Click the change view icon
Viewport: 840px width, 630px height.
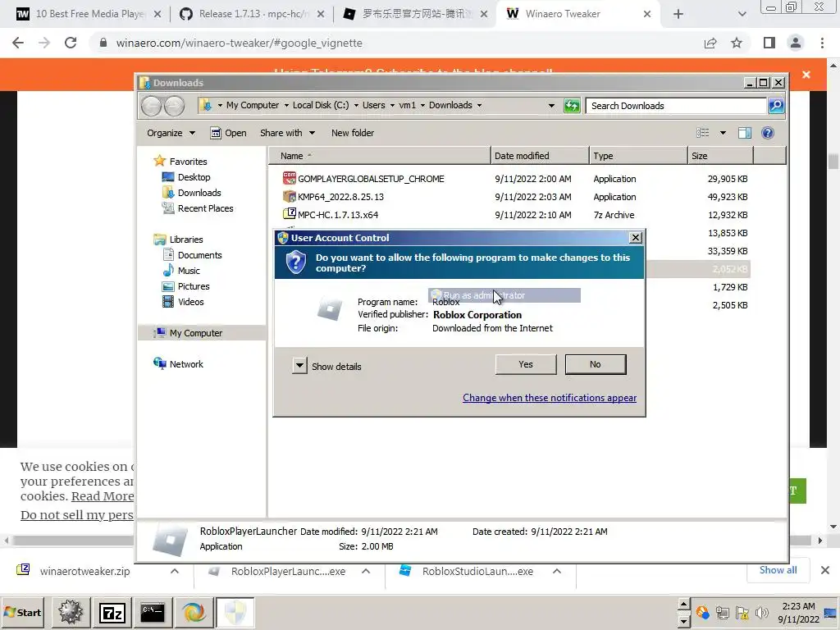(702, 133)
